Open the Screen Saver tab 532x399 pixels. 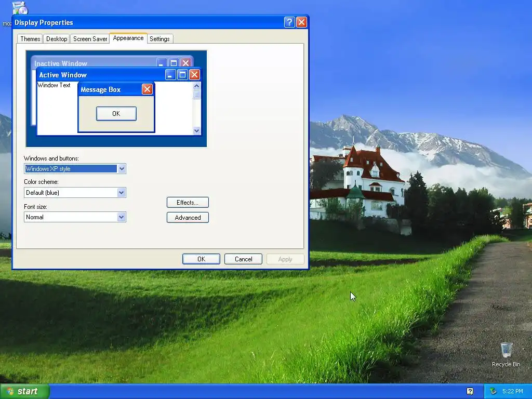coord(90,38)
